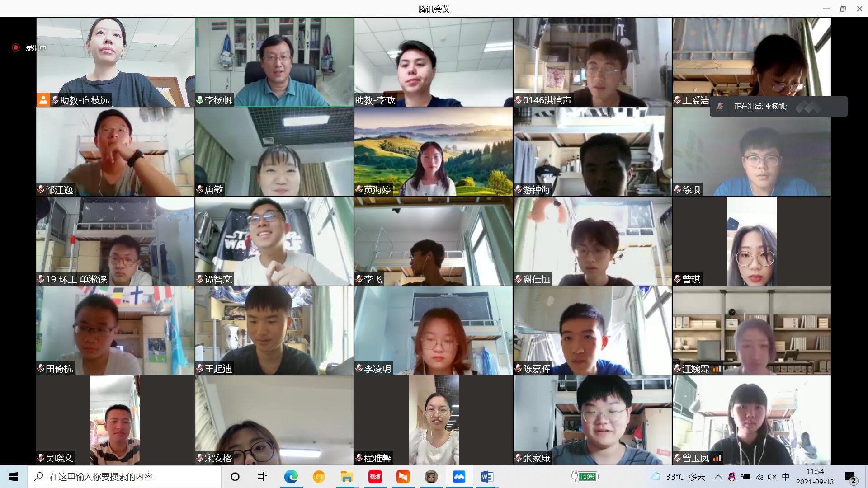
Task: Toggle the Chinese input method indicator 中
Action: pyautogui.click(x=786, y=477)
